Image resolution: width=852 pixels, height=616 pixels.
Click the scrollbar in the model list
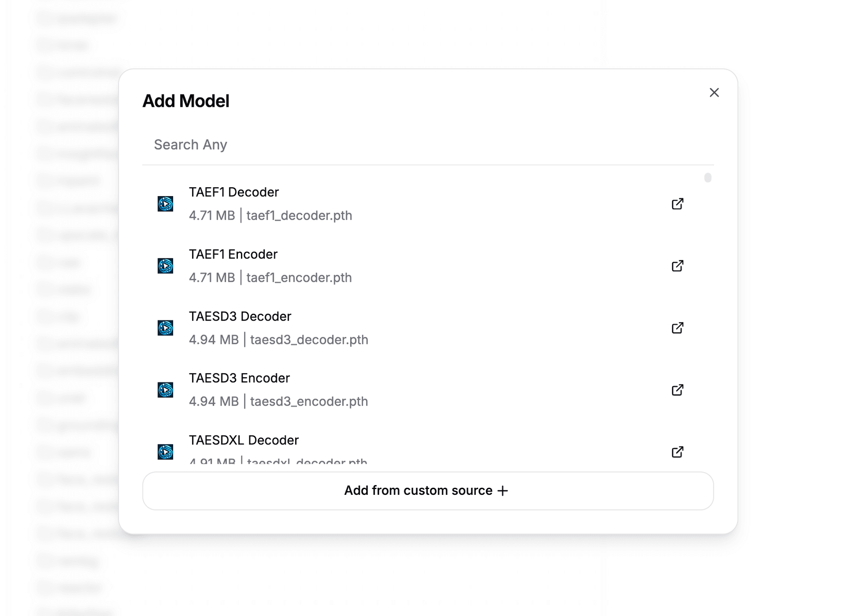click(708, 178)
